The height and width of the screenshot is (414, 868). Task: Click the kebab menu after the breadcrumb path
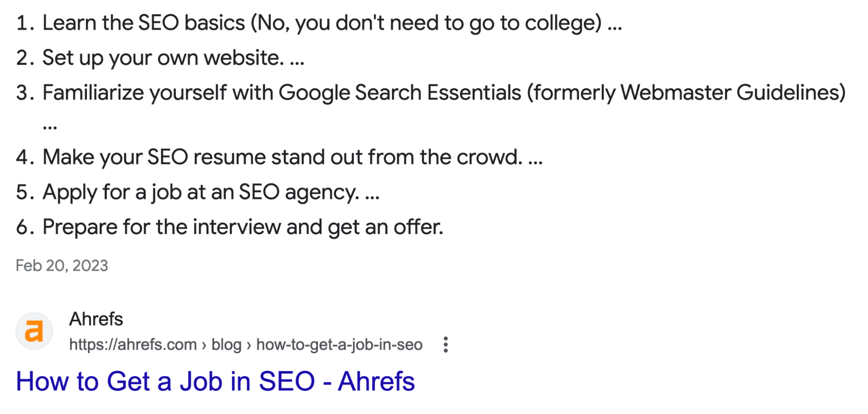[x=446, y=344]
